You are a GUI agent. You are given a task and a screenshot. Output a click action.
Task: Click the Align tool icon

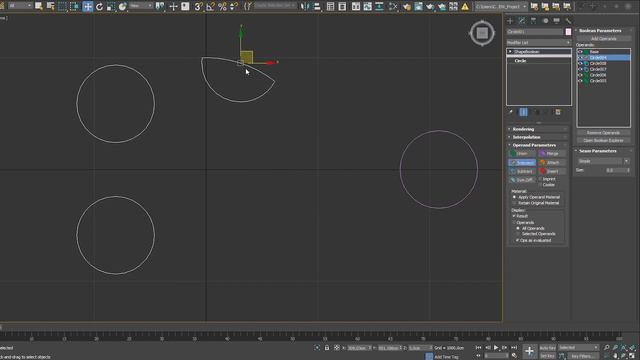pyautogui.click(x=317, y=7)
